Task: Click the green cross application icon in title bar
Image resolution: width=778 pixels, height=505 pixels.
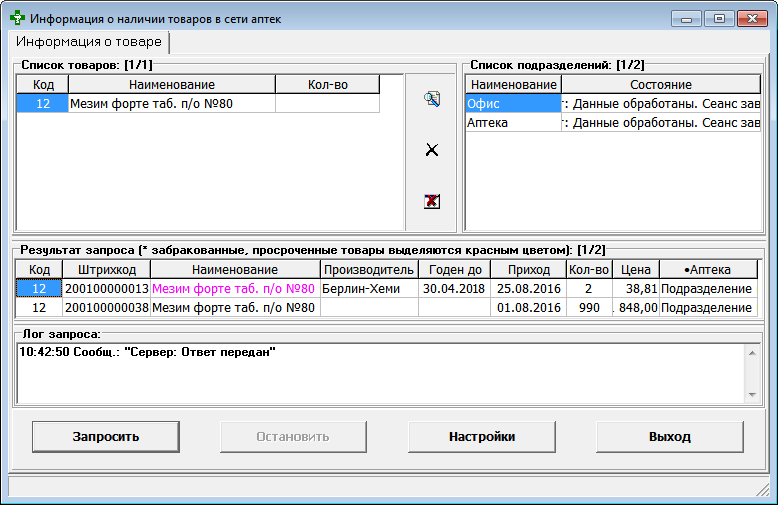Action: coord(17,19)
